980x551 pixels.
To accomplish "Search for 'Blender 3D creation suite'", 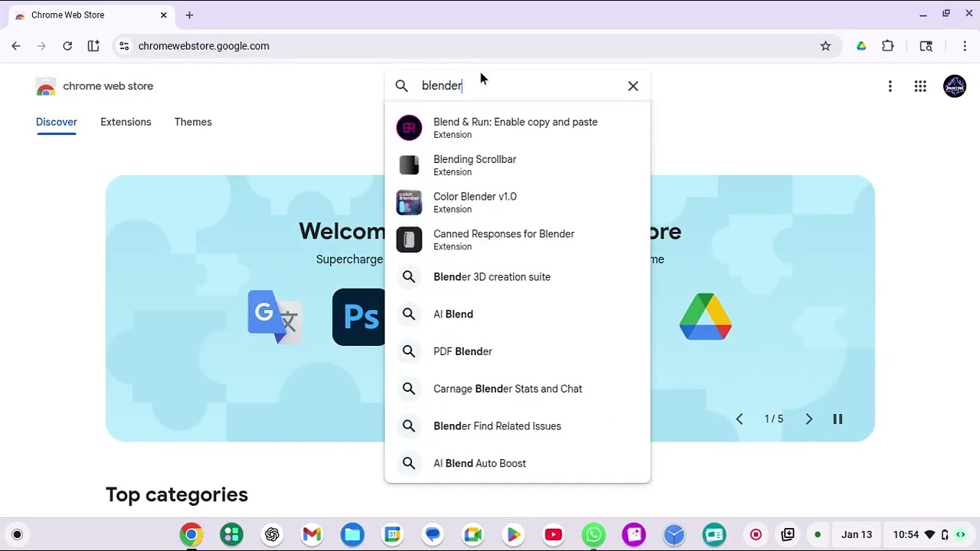I will point(518,277).
